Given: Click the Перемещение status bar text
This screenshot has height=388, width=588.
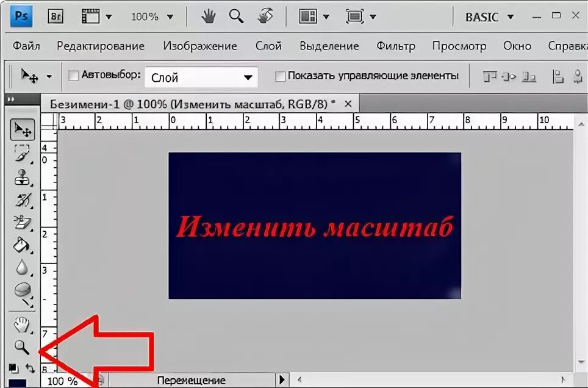Looking at the screenshot, I should coord(192,381).
